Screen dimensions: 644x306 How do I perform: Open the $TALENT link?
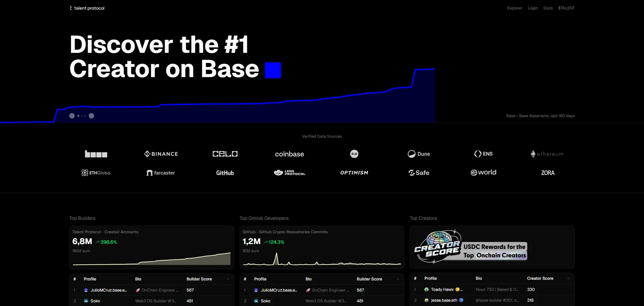pyautogui.click(x=566, y=8)
